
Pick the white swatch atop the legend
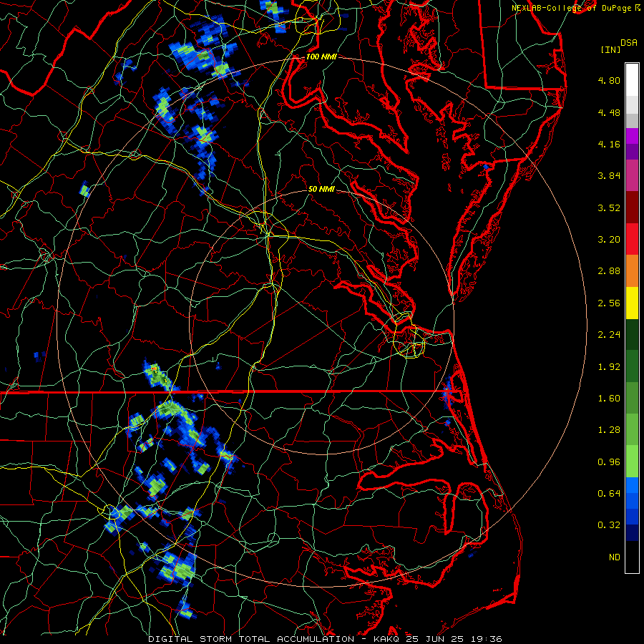pyautogui.click(x=632, y=80)
